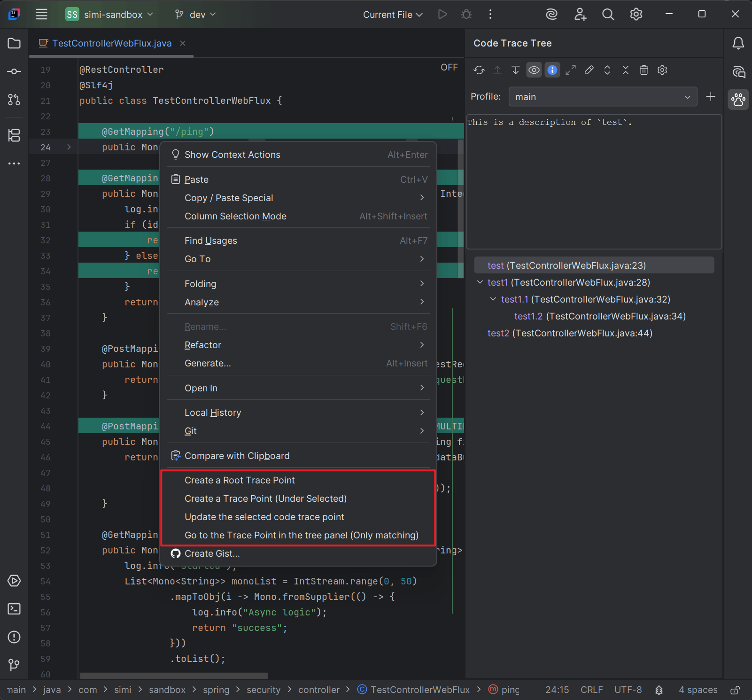Choose Update the selected code trace point
The height and width of the screenshot is (700, 752).
click(x=298, y=517)
